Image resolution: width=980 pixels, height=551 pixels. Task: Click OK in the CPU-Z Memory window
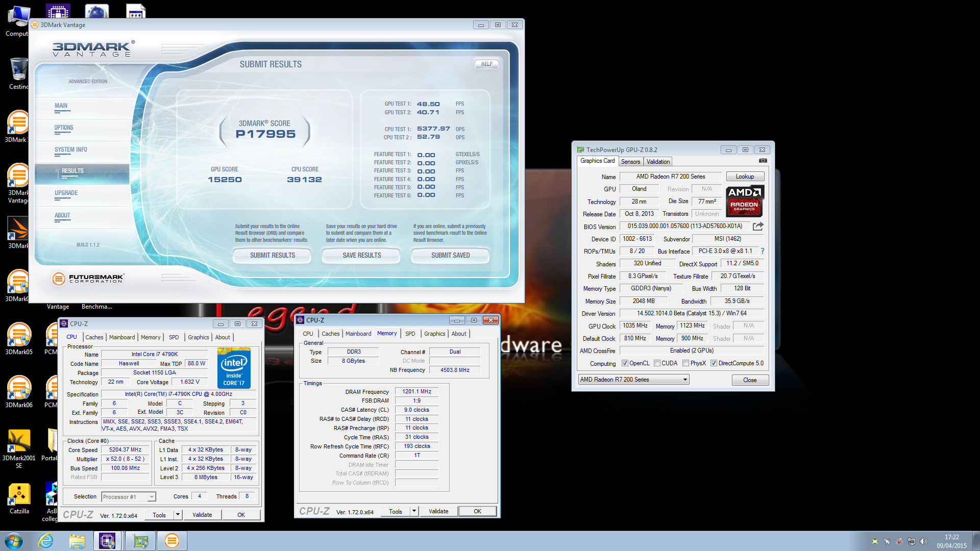click(x=477, y=511)
